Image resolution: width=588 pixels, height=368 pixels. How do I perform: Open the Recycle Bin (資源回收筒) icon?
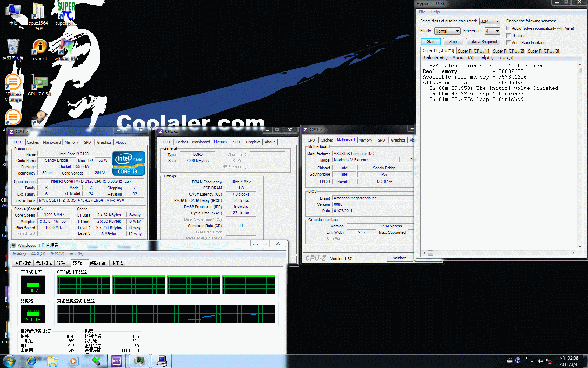(x=13, y=49)
